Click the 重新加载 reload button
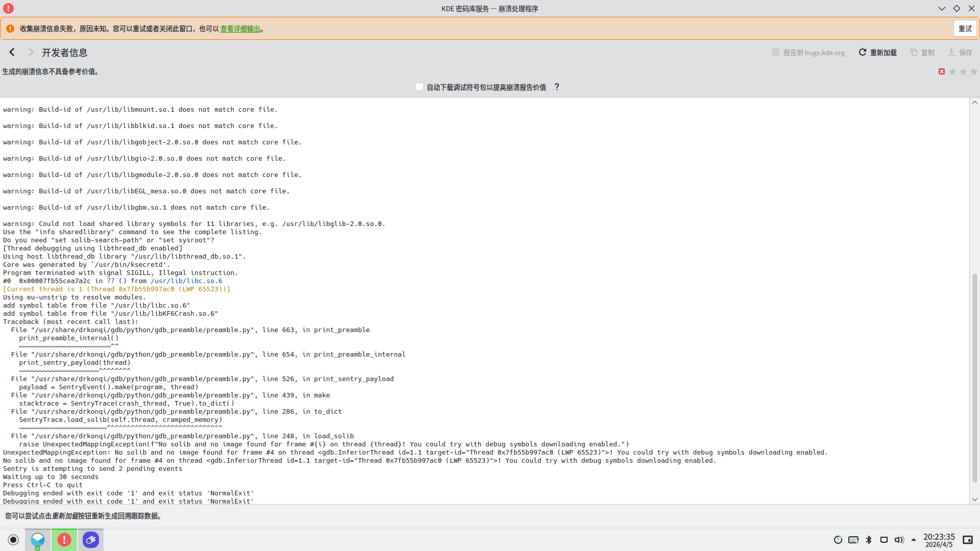 877,53
